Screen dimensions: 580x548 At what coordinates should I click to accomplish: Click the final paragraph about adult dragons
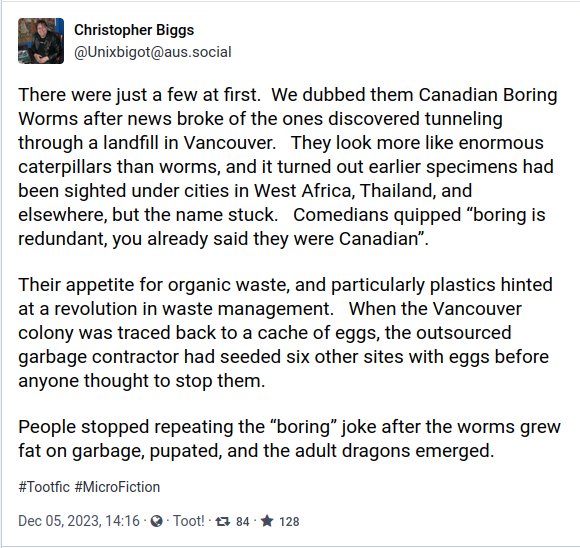click(290, 439)
